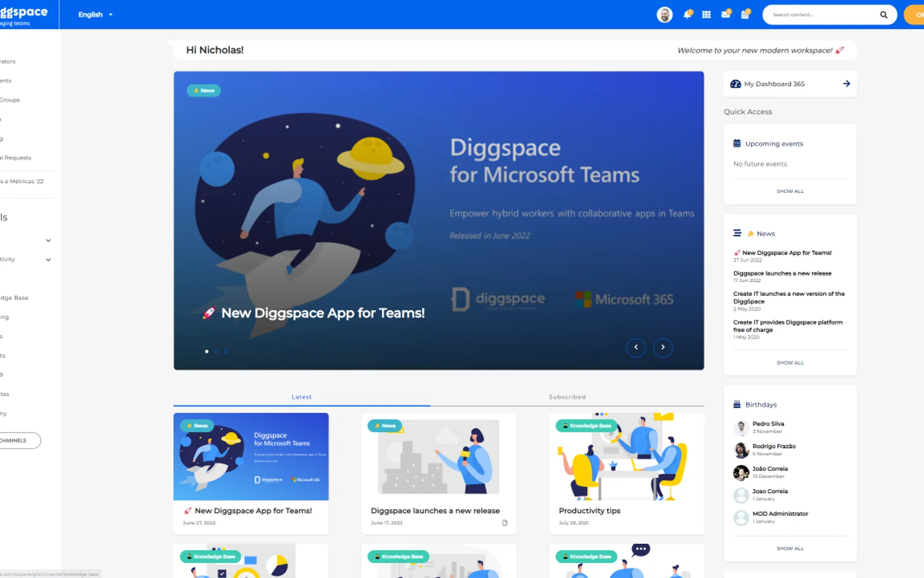Switch to the Latest tab
924x578 pixels.
pos(301,397)
